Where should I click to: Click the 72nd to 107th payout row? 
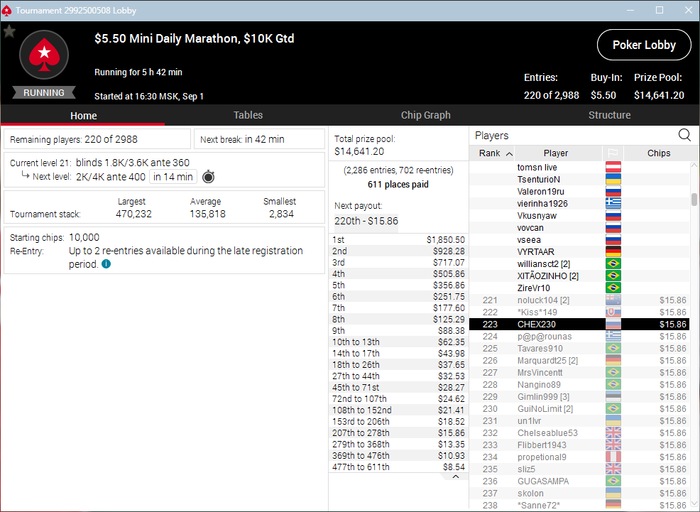click(x=398, y=399)
